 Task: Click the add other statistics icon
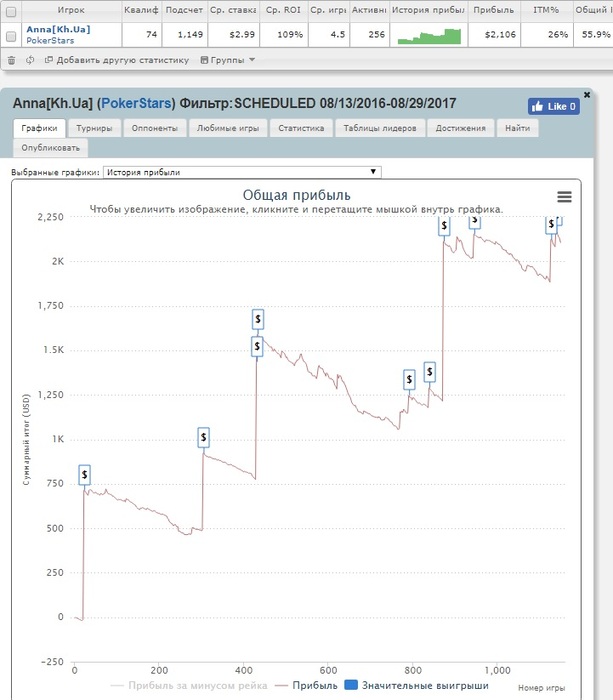(x=49, y=59)
